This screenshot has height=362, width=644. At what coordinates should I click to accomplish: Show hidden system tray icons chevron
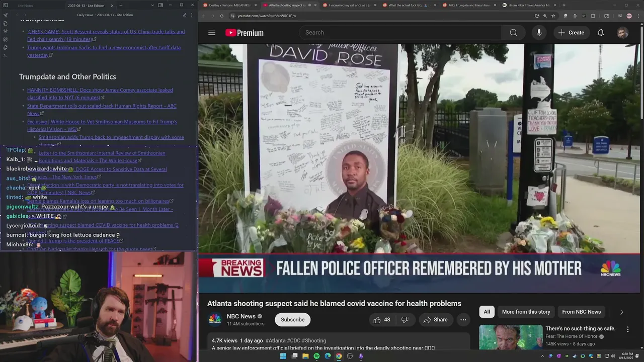pyautogui.click(x=542, y=356)
